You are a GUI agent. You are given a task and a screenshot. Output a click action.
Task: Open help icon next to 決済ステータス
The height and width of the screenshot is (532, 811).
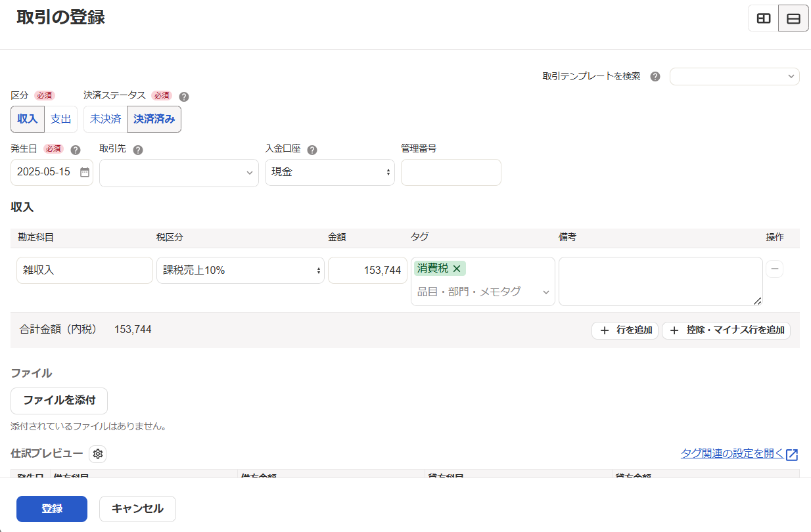pos(184,97)
